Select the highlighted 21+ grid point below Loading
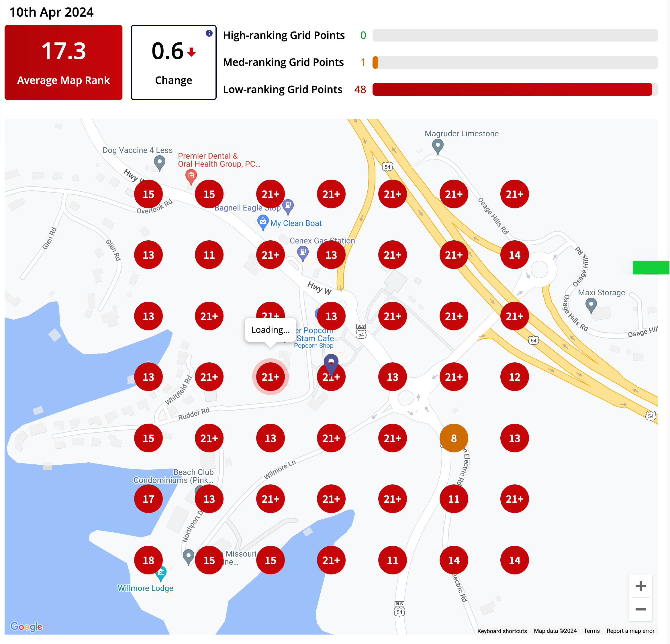Viewport: 670px width, 644px height. coord(270,377)
